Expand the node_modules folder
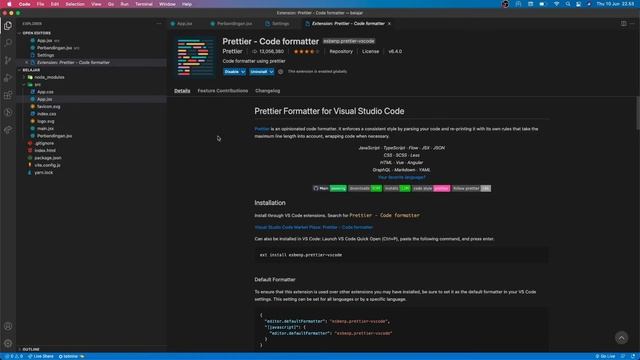 click(49, 77)
